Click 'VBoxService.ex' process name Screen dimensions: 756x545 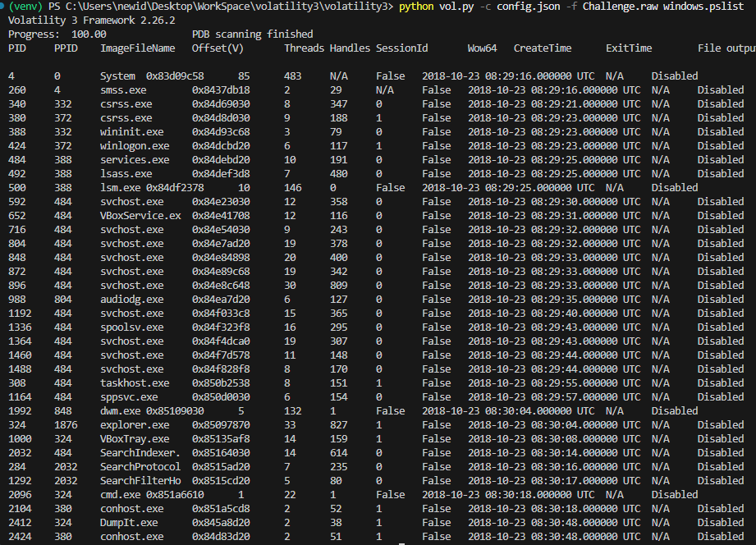140,216
